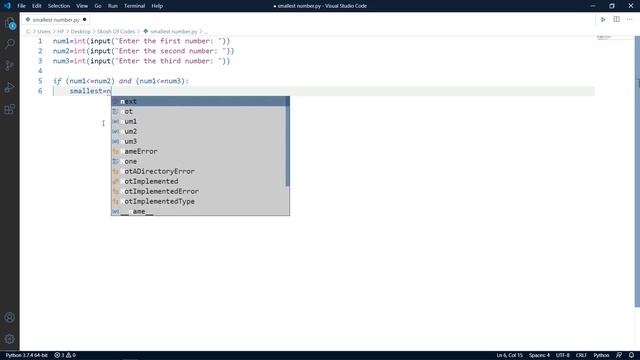Close the unsaved smallest number.py tab dot
The width and height of the screenshot is (640, 360).
[84, 20]
